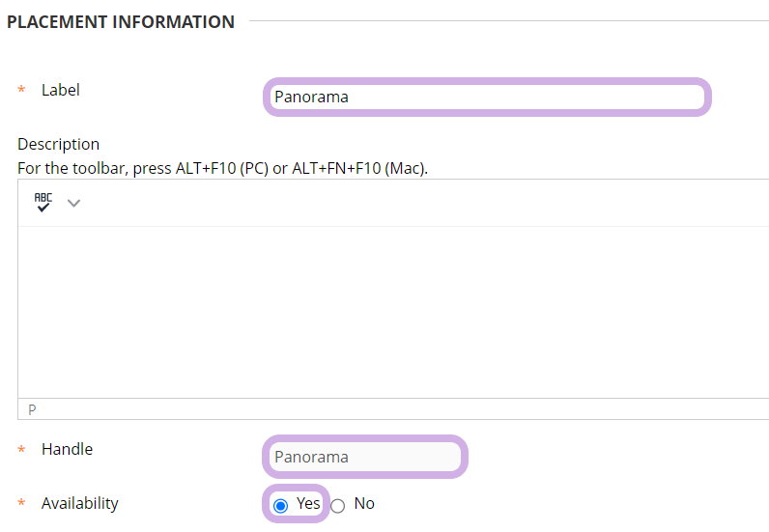
Task: Click the Placement Information section heading
Action: pyautogui.click(x=121, y=21)
